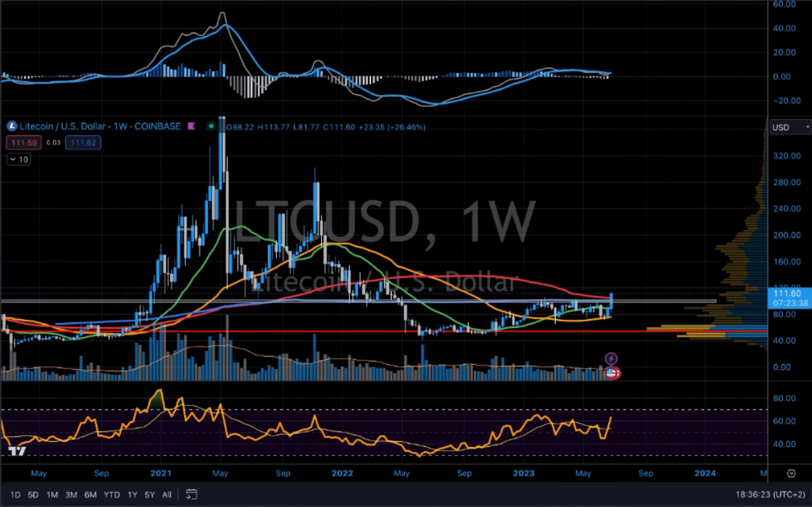Viewport: 812px width, 507px height.
Task: Select the YTD time range
Action: (x=111, y=494)
